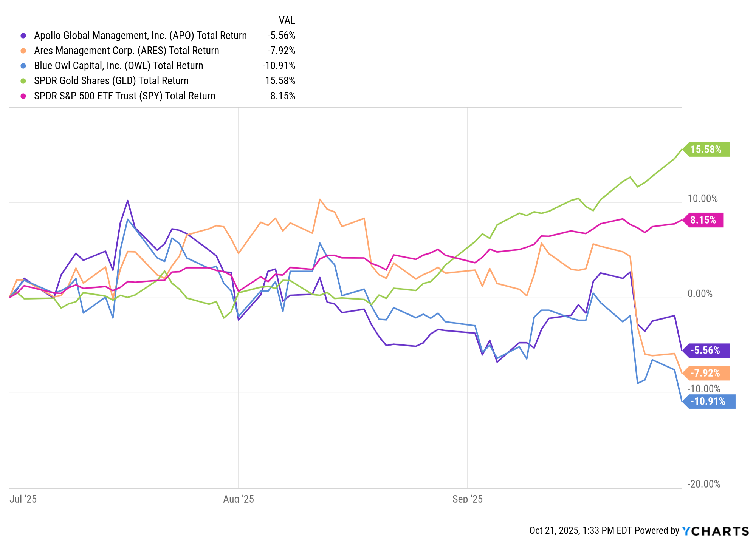
Task: Click the green SPDR Gold legend dot
Action: coord(23,81)
